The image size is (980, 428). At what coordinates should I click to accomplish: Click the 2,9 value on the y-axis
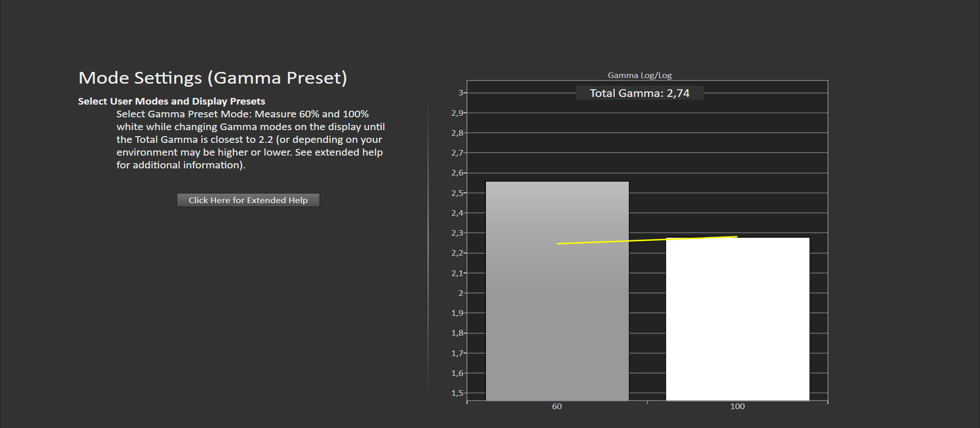[457, 113]
